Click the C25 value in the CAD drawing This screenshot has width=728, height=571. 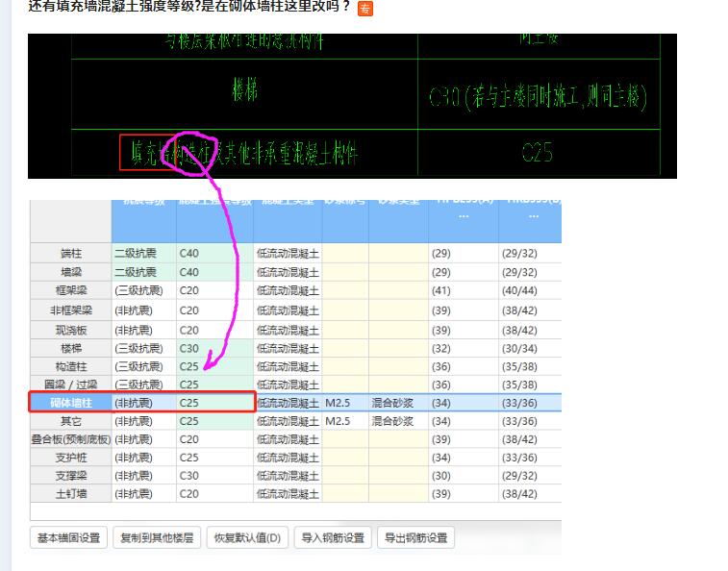point(538,152)
